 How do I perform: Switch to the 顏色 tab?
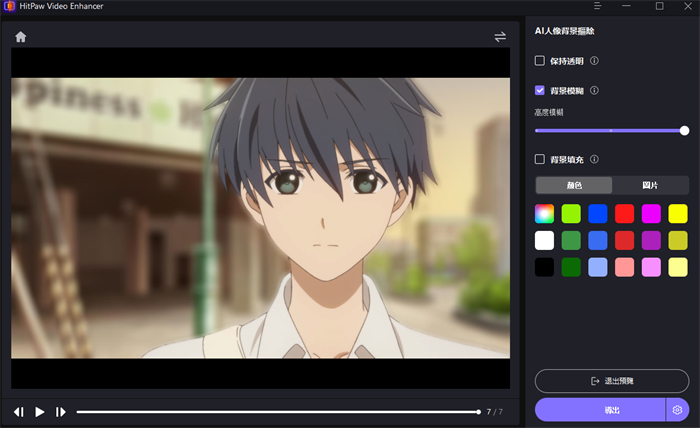coord(574,185)
